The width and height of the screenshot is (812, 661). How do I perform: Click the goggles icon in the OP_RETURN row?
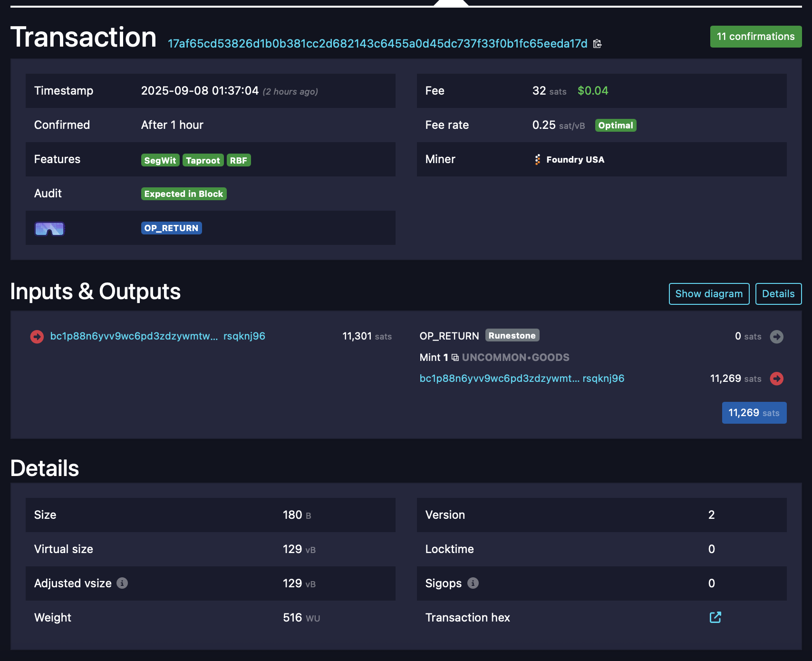(x=49, y=228)
